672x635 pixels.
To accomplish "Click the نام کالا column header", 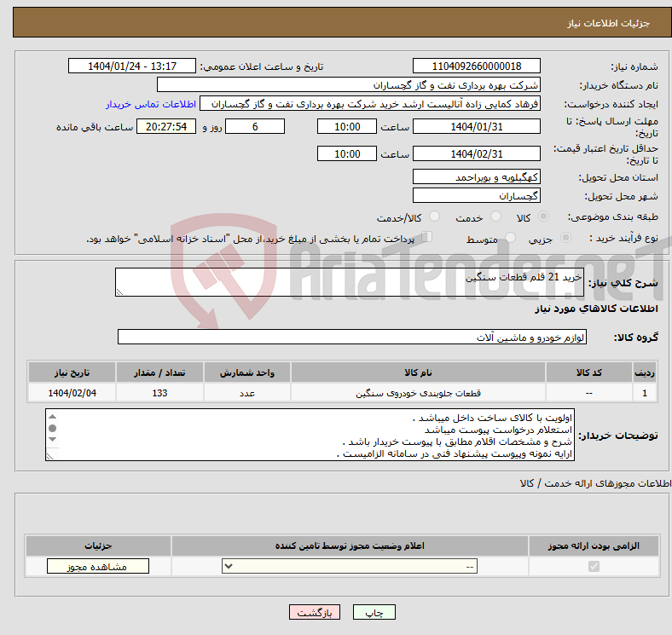I will 418,373.
